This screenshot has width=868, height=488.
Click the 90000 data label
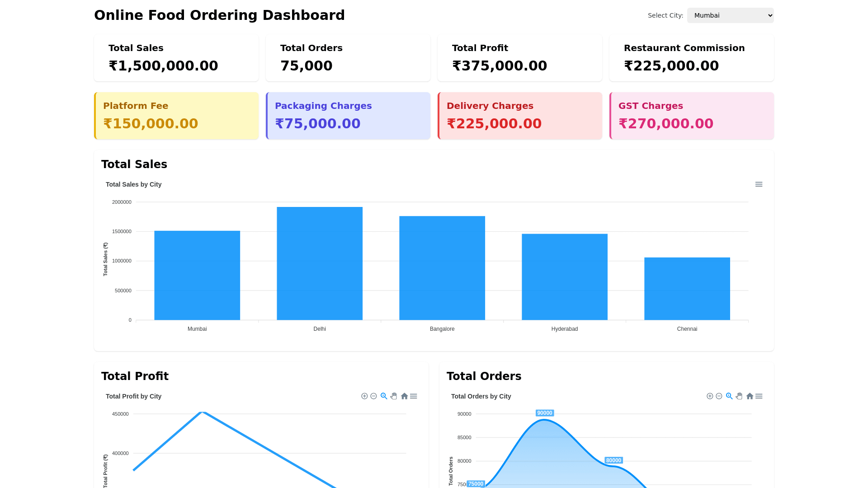point(544,413)
